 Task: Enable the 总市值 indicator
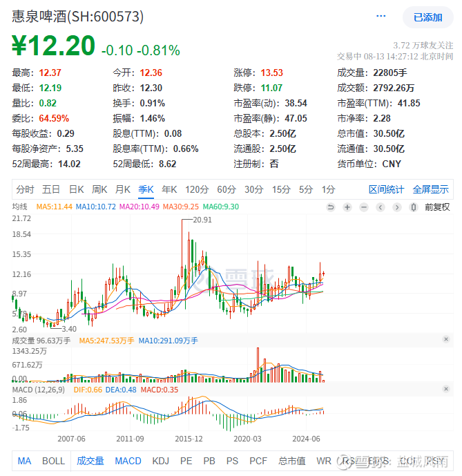291,461
